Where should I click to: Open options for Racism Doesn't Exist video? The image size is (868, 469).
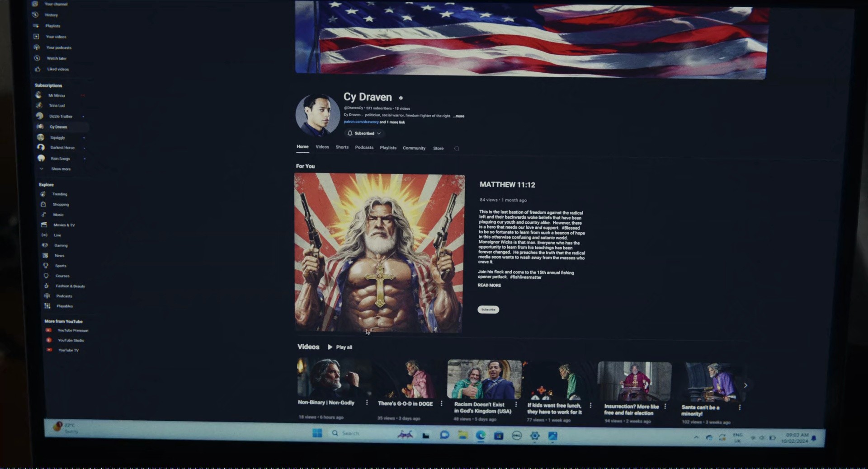(516, 404)
